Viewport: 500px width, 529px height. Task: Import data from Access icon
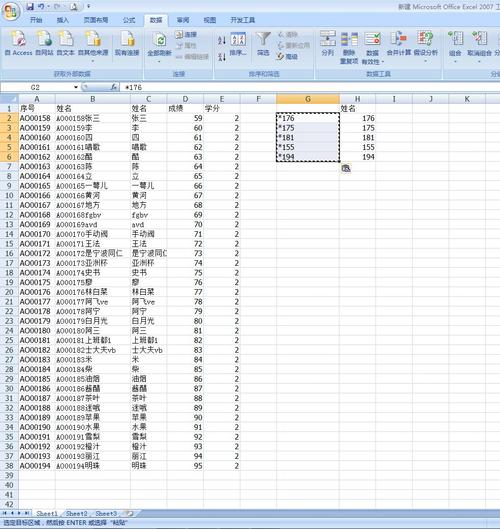pyautogui.click(x=18, y=39)
